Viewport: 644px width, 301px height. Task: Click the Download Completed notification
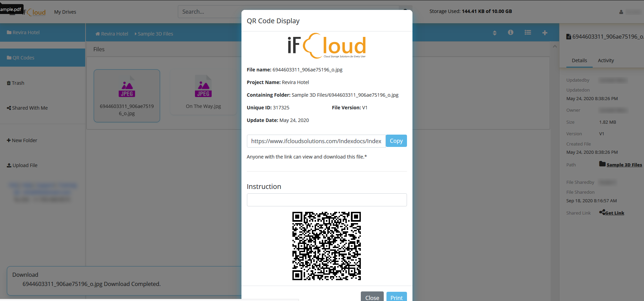point(92,284)
